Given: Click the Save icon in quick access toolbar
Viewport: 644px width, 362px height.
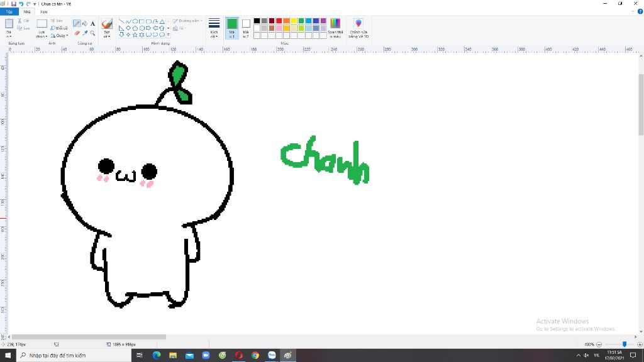Looking at the screenshot, I should click(14, 4).
